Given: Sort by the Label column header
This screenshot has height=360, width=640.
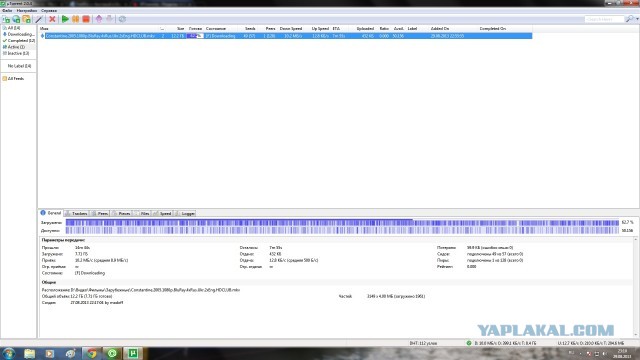Looking at the screenshot, I should [412, 29].
